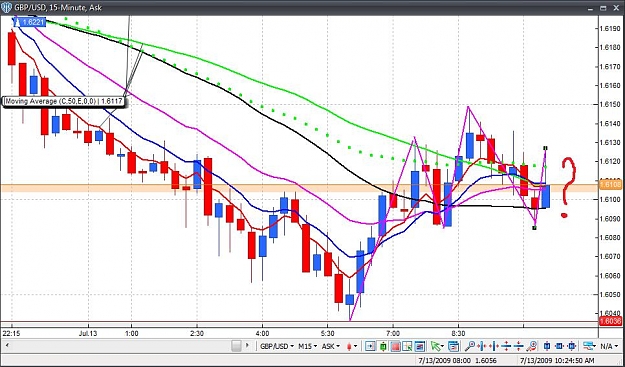
Task: Click the 1.6221 price marker label
Action: (30, 22)
